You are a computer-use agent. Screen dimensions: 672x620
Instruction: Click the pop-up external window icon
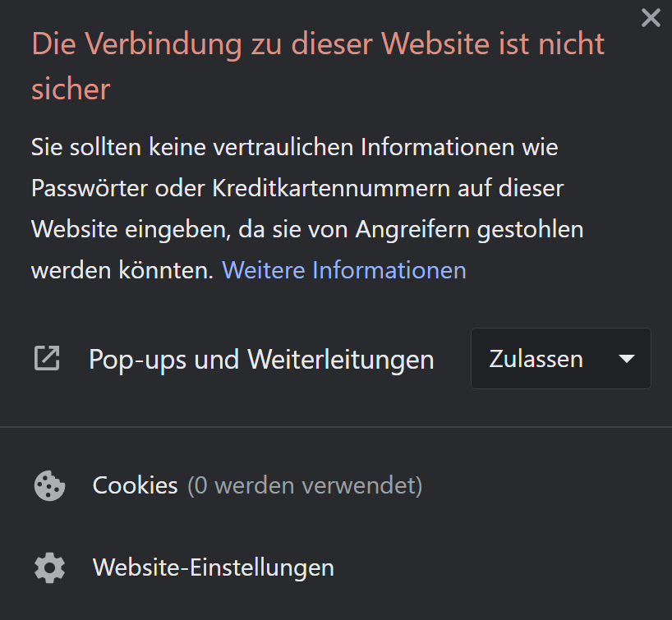[x=47, y=358]
